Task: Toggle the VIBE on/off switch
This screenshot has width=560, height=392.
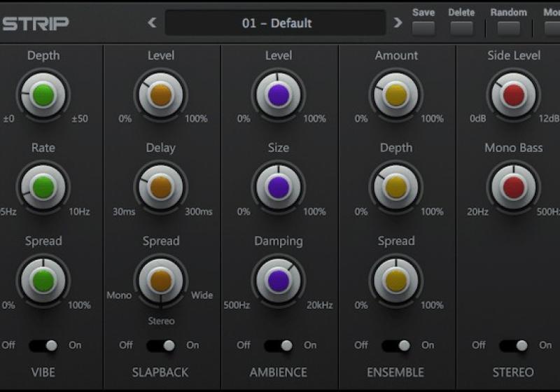Action: 43,345
